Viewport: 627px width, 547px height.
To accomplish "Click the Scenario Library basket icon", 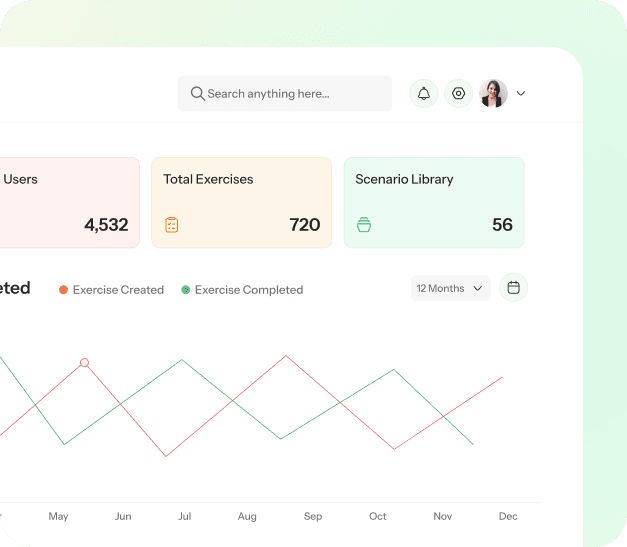I will [x=364, y=225].
